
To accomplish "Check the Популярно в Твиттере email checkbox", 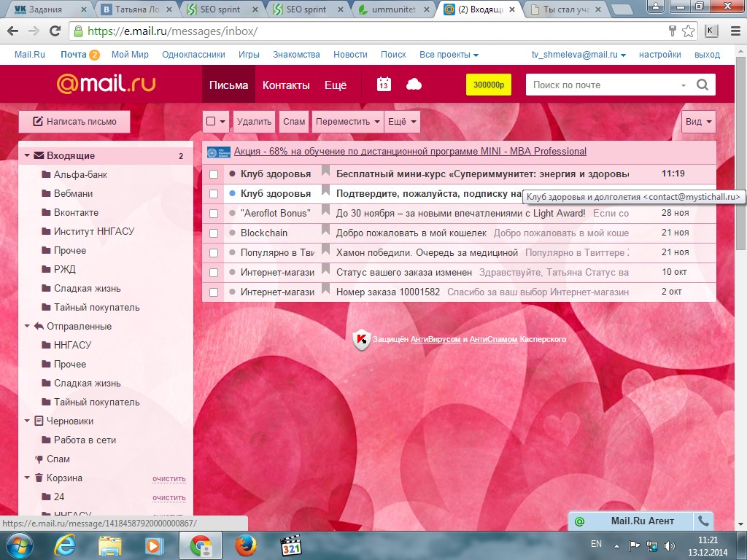I will [x=214, y=253].
